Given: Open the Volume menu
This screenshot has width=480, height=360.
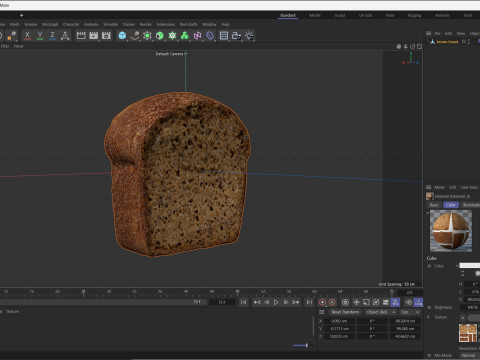Looking at the screenshot, I should click(30, 24).
